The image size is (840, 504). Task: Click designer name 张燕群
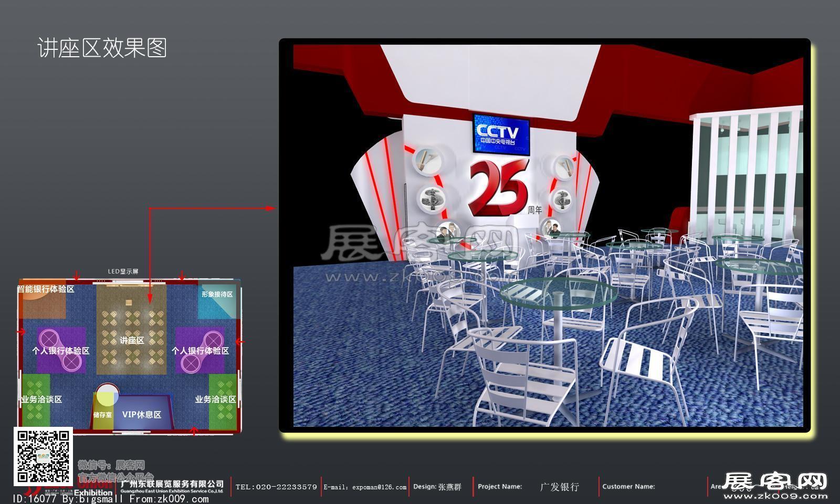click(x=450, y=487)
